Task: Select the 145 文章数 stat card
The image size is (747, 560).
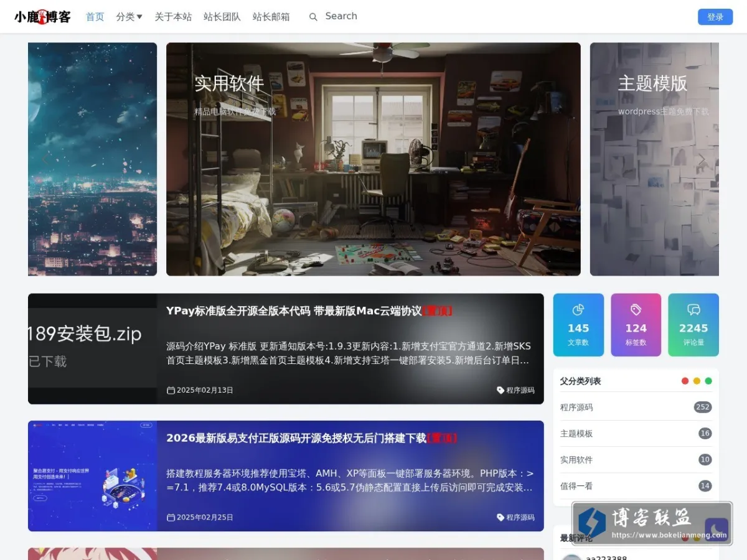Action: (578, 325)
